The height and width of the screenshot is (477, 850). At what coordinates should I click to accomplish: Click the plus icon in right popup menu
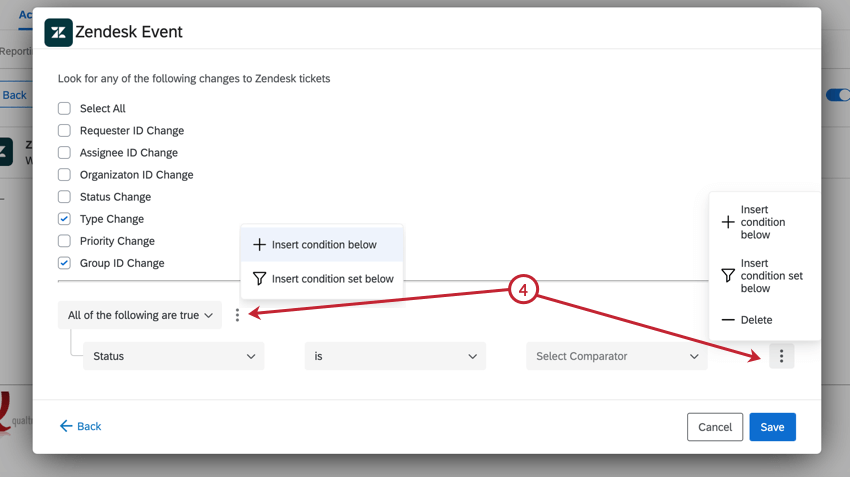(x=728, y=222)
